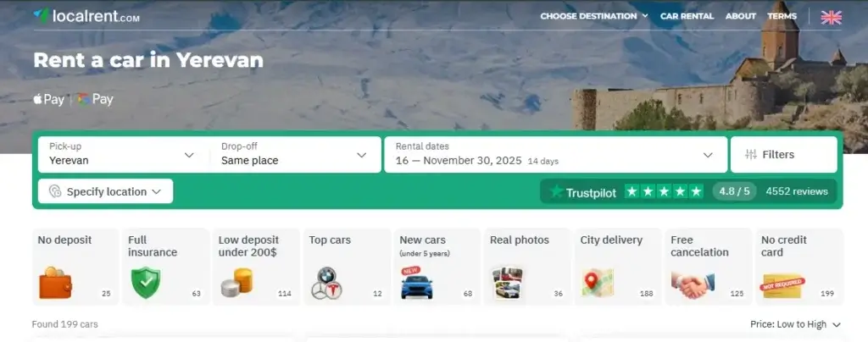Open the Rental dates selector
This screenshot has width=868, height=342.
click(556, 154)
